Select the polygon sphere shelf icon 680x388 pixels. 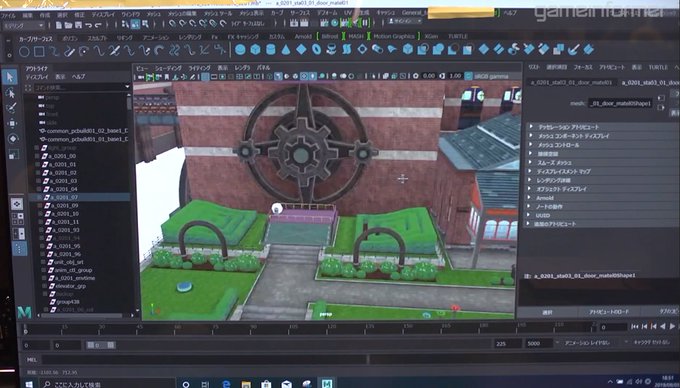[240, 49]
